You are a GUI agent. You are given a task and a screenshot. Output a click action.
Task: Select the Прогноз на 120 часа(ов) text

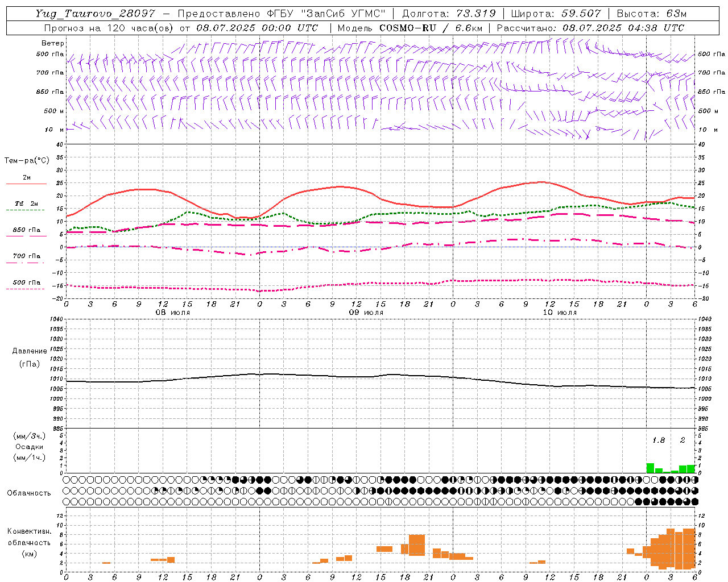[109, 28]
